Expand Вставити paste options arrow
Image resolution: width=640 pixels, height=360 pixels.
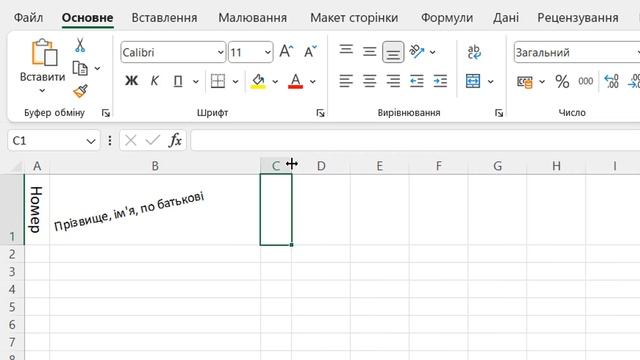[x=42, y=91]
